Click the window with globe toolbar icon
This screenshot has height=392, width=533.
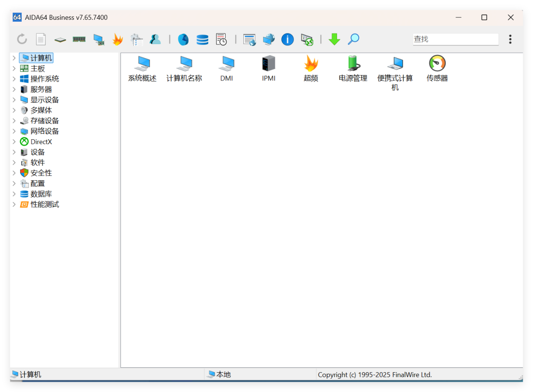[x=250, y=39]
